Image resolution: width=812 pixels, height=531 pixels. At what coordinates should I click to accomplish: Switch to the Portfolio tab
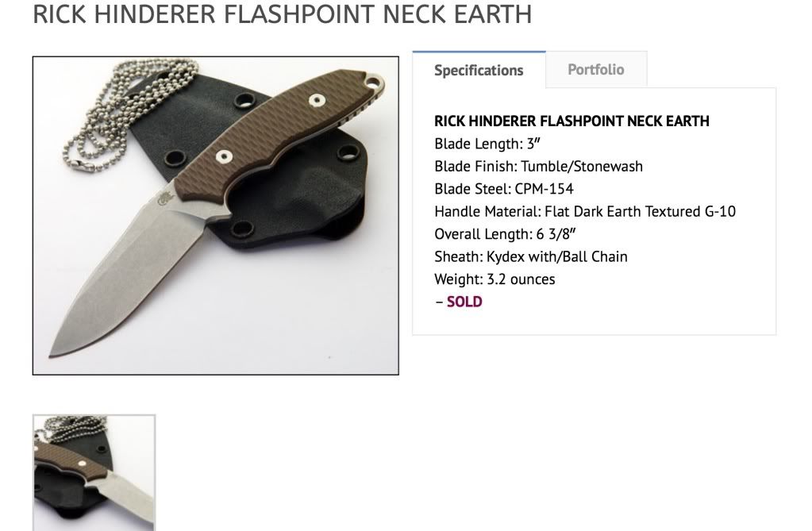[x=595, y=69]
